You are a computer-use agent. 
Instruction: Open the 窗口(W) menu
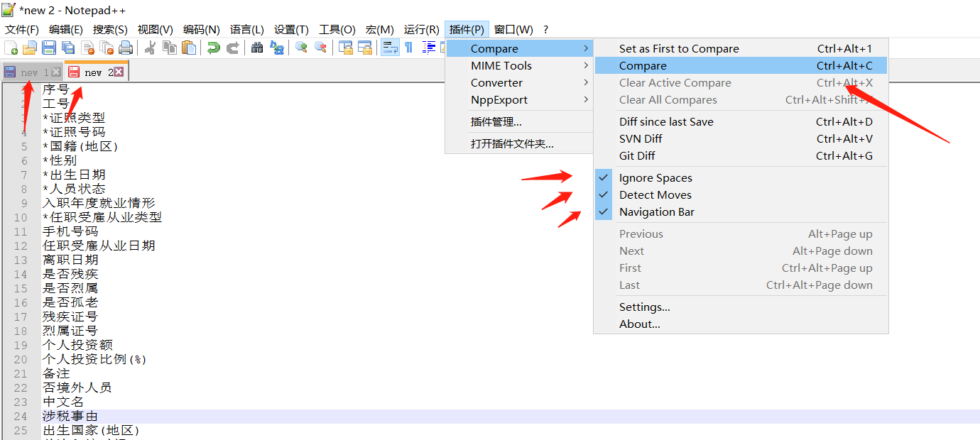pos(513,30)
